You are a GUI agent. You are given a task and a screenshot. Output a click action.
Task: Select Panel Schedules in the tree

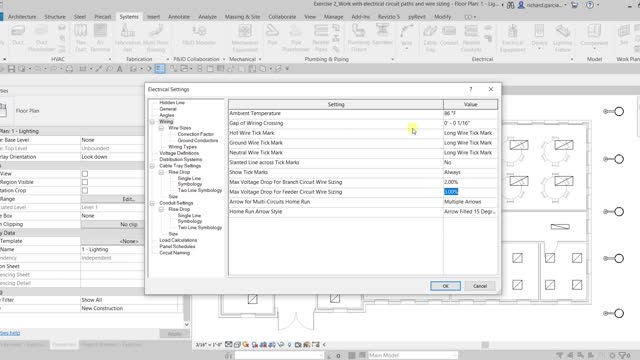(x=177, y=247)
